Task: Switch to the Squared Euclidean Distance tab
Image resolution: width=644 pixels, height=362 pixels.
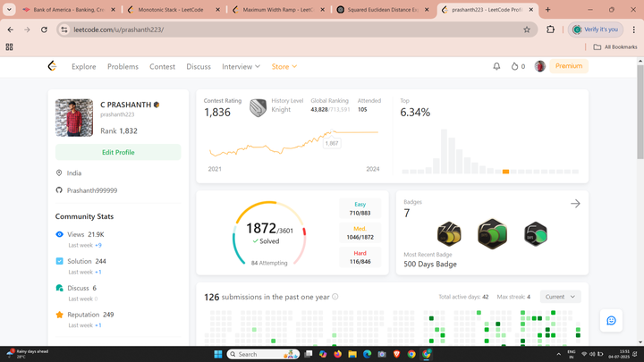Action: pos(383,10)
